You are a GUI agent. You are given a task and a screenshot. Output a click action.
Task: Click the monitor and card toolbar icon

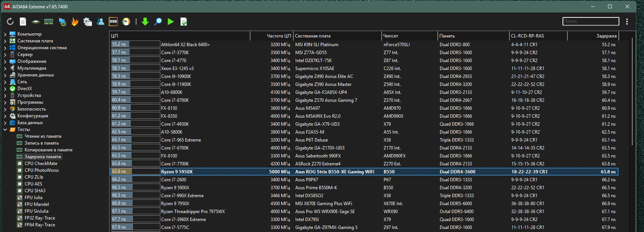coord(62,22)
